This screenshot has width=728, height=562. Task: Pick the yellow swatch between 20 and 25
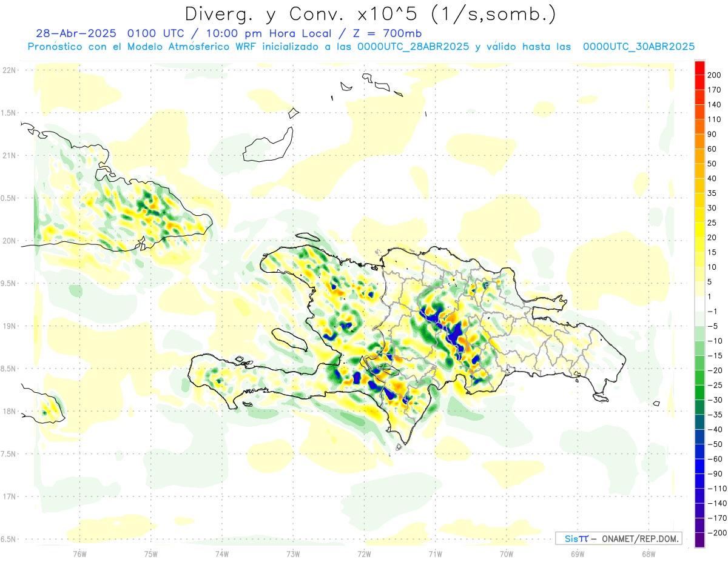click(x=700, y=230)
